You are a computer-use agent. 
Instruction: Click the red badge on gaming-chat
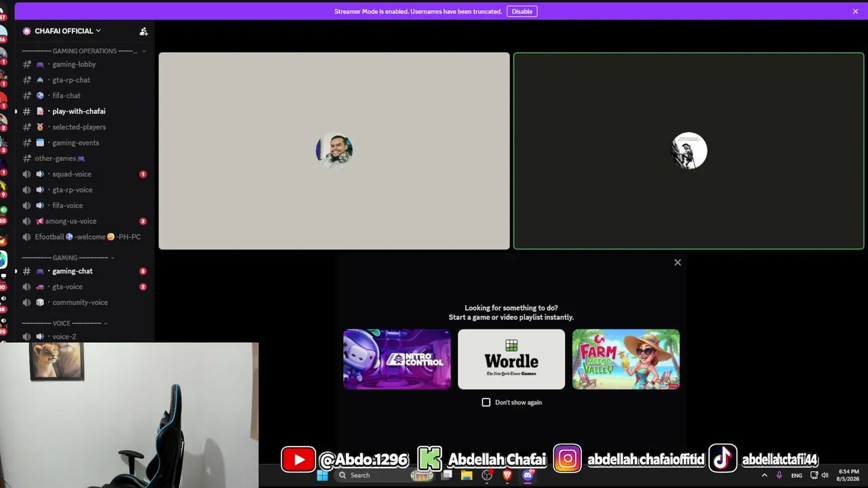pos(142,271)
